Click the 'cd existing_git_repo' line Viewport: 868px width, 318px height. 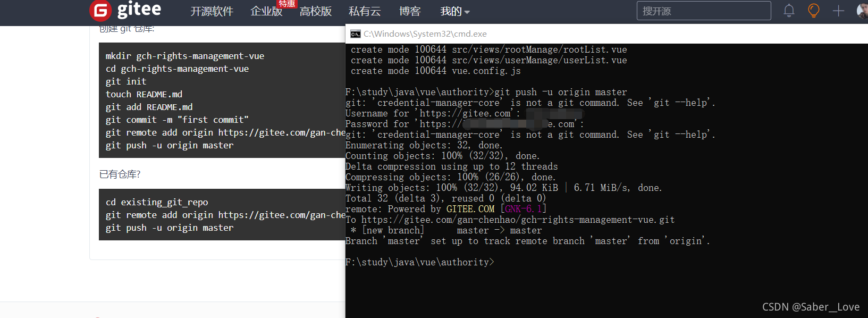157,202
